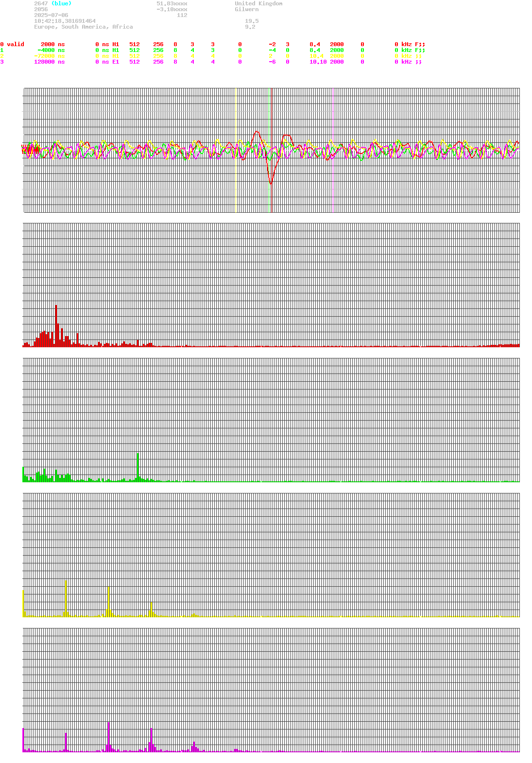Click the red "8.4" value
Image resolution: width=532 pixels, height=763 pixels.
coord(315,44)
